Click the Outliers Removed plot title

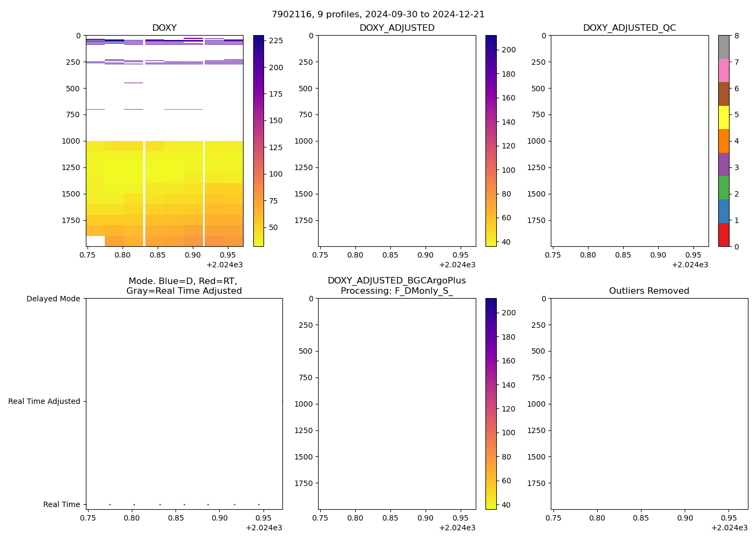coord(649,291)
